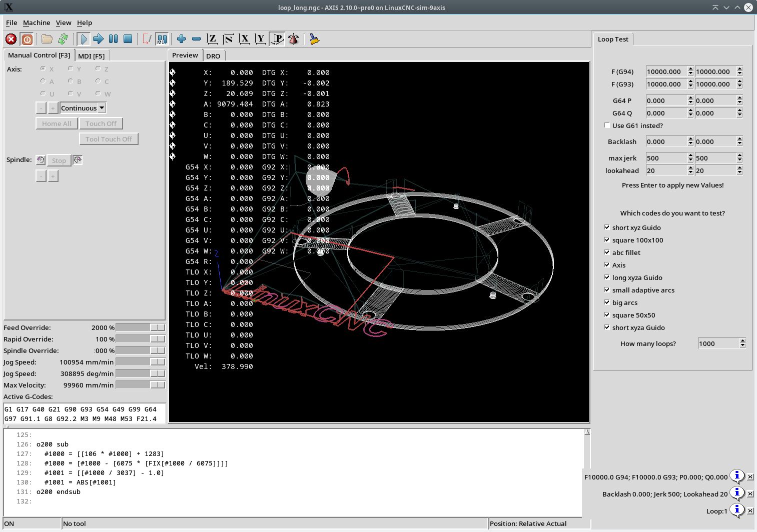Uncheck the abc fillet test
The width and height of the screenshot is (757, 532).
[607, 252]
